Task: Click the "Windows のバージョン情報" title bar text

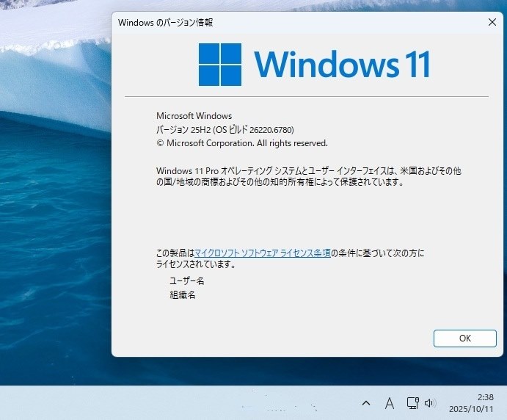Action: click(165, 22)
